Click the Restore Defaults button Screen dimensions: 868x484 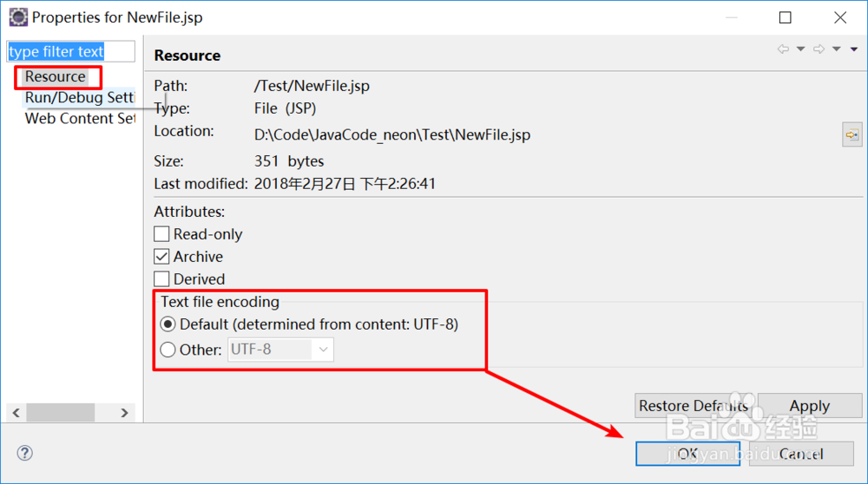click(x=694, y=405)
